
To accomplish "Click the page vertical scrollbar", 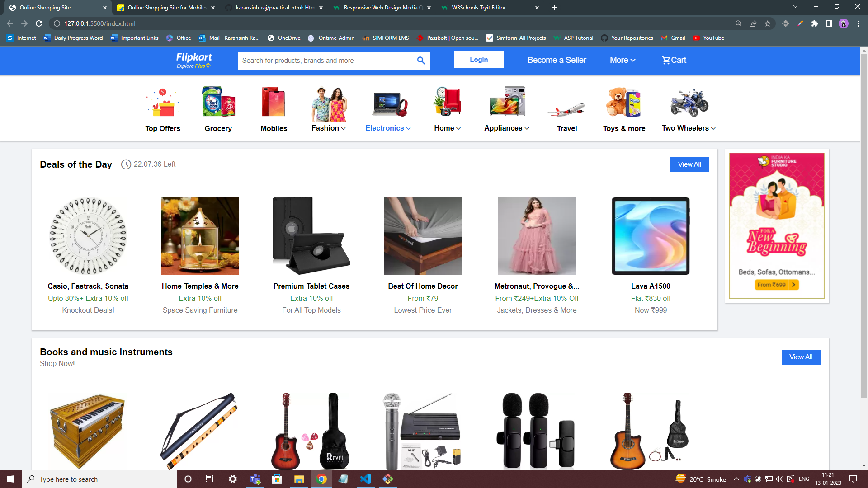I will (x=864, y=226).
